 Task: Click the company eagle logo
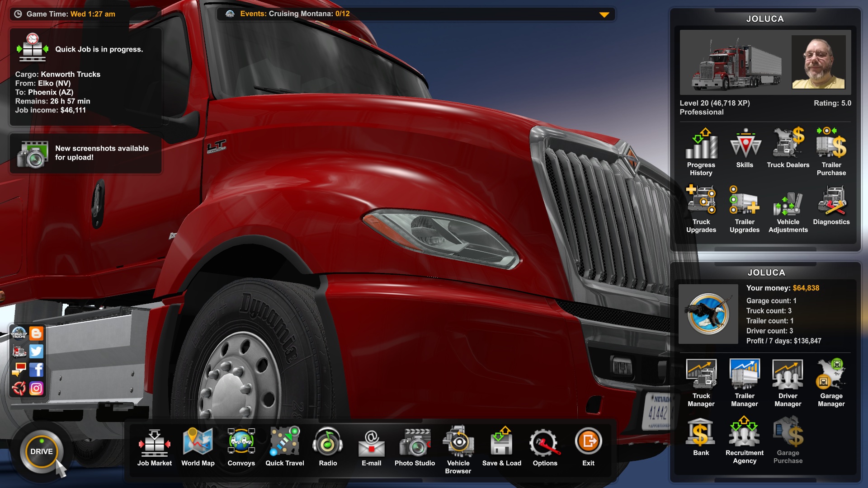[x=708, y=314]
